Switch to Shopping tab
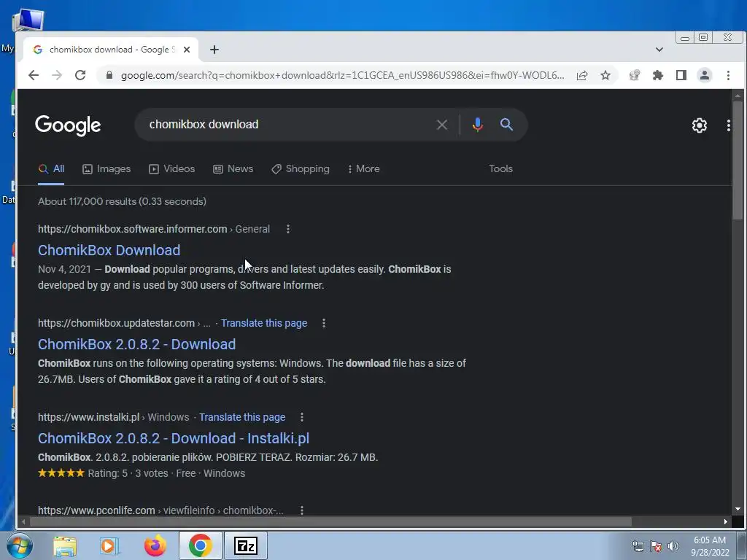The image size is (747, 560). [x=300, y=168]
